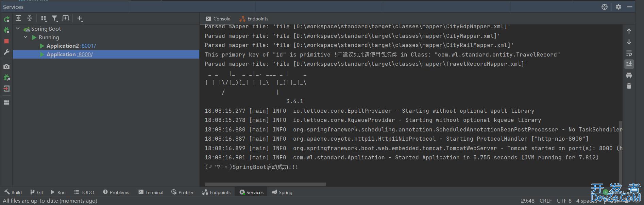This screenshot has width=644, height=205.
Task: Open the :8001/ link of Application2
Action: click(x=88, y=46)
